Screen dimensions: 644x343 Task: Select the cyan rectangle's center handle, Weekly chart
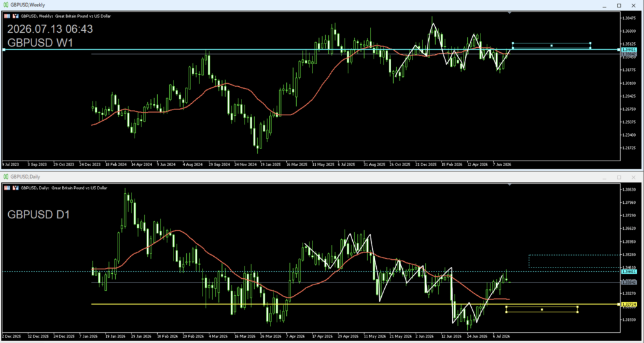[x=552, y=45]
